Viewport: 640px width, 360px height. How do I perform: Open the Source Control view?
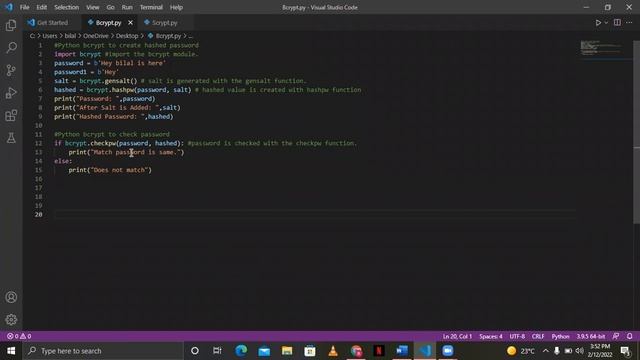pos(11,70)
